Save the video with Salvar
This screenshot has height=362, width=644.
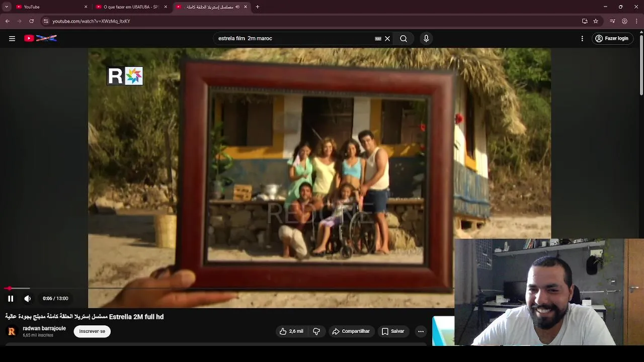tap(392, 331)
